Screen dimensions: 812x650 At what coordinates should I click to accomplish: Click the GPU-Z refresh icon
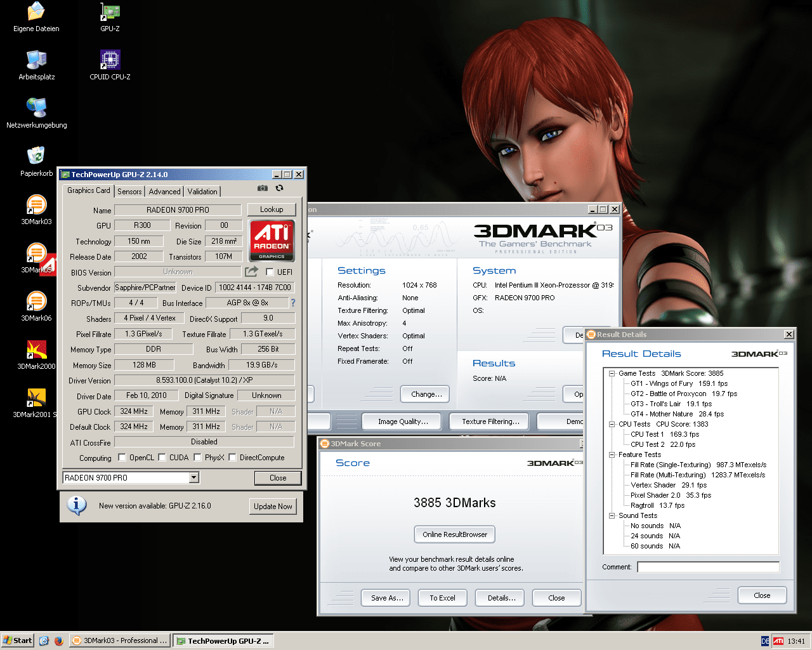(x=279, y=189)
